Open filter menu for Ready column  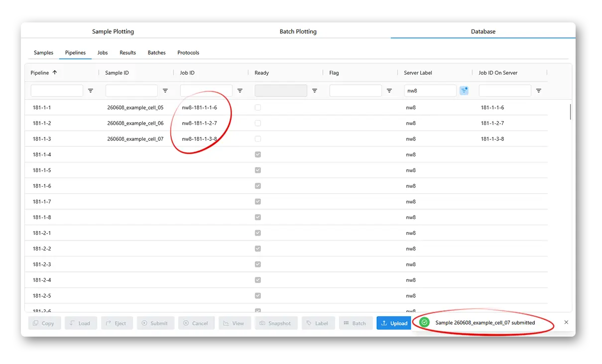[x=315, y=91]
